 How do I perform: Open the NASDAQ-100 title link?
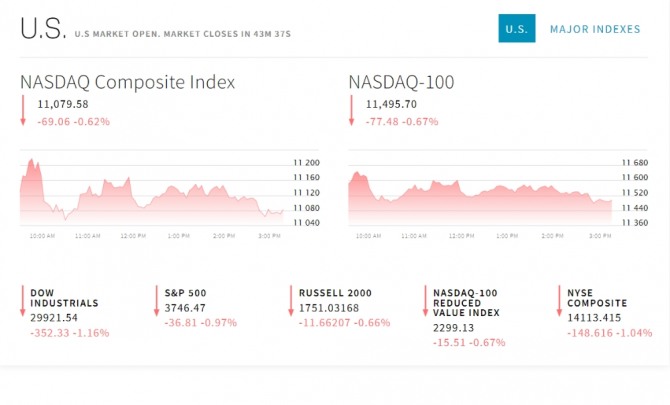point(401,82)
